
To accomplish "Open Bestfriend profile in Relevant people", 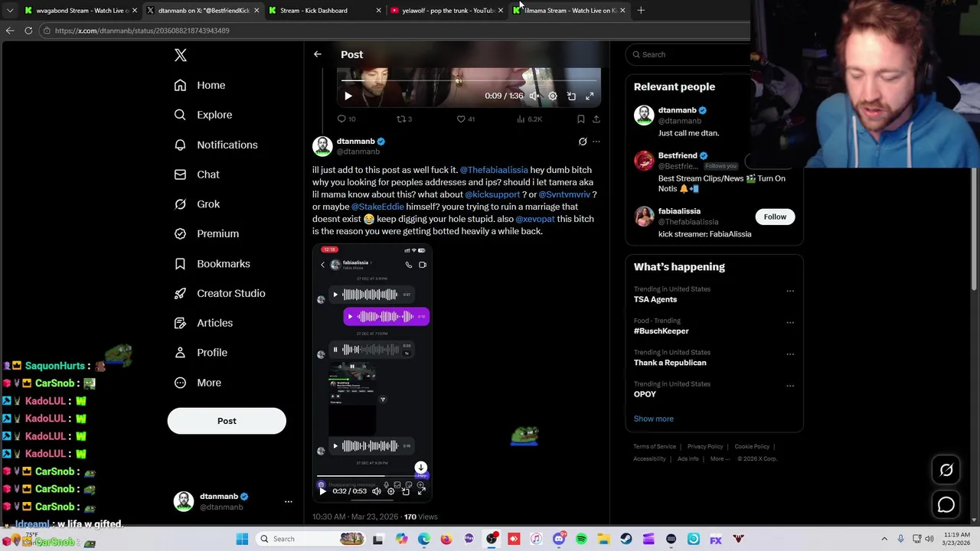I will (x=678, y=156).
